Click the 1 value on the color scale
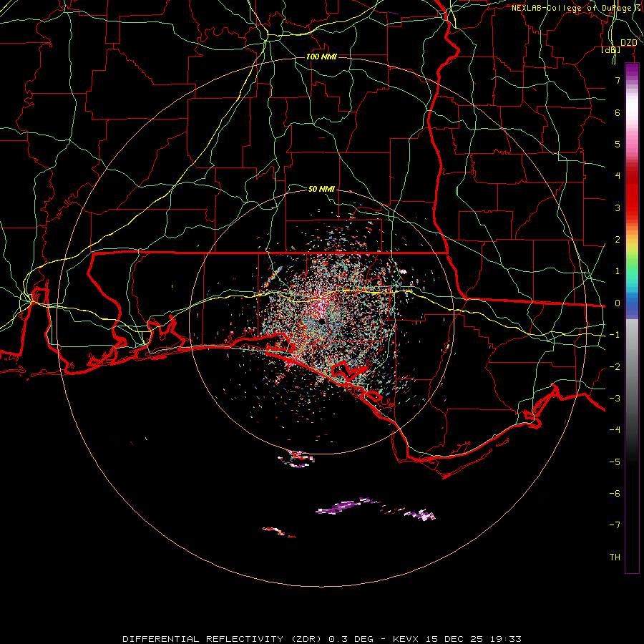The image size is (644, 644). [618, 271]
